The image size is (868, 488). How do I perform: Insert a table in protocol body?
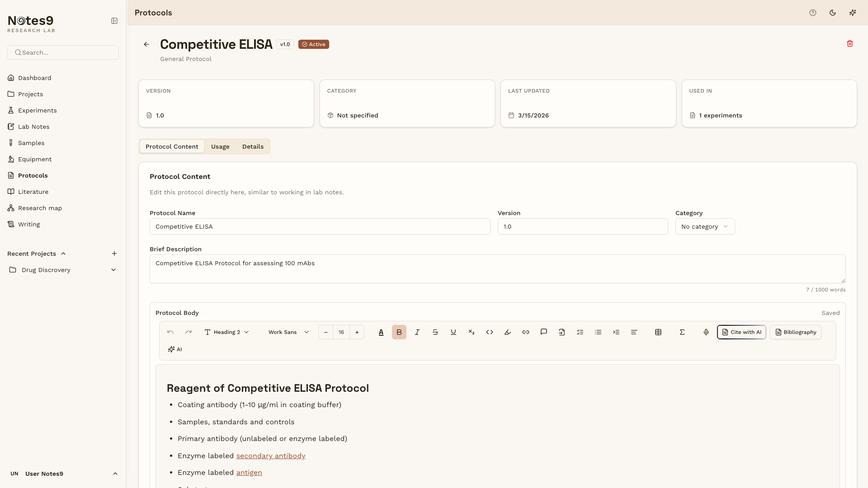click(658, 332)
